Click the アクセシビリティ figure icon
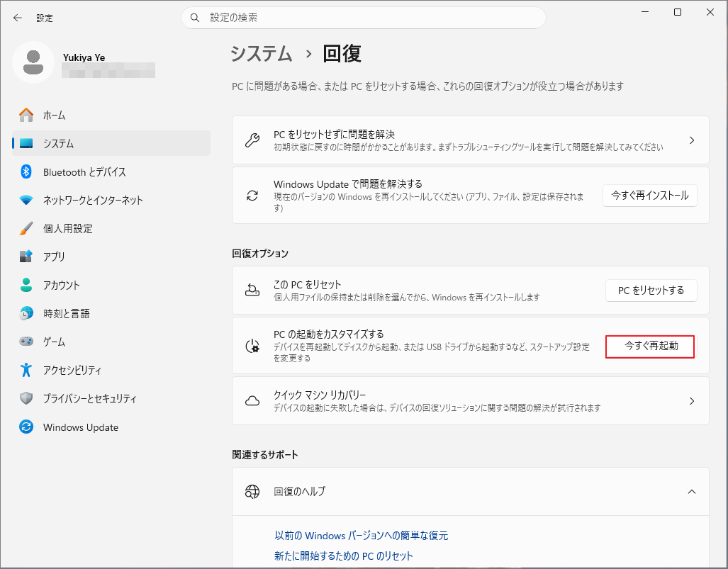 point(26,370)
